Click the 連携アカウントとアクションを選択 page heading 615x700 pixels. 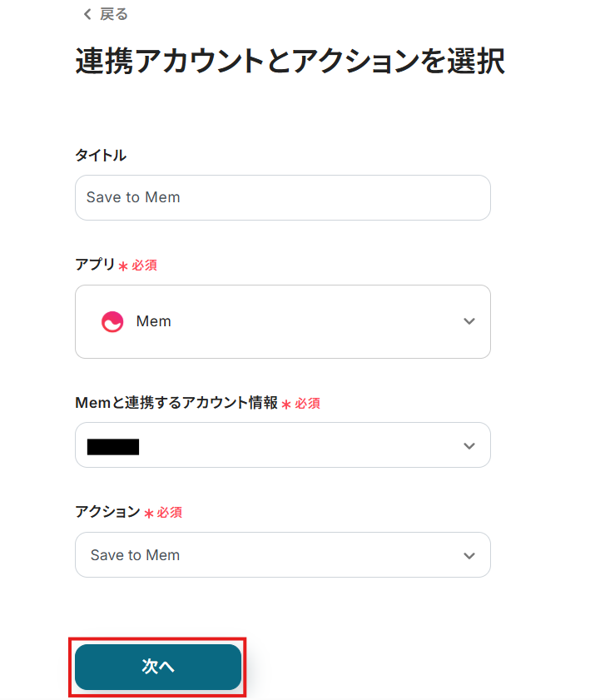click(x=290, y=62)
